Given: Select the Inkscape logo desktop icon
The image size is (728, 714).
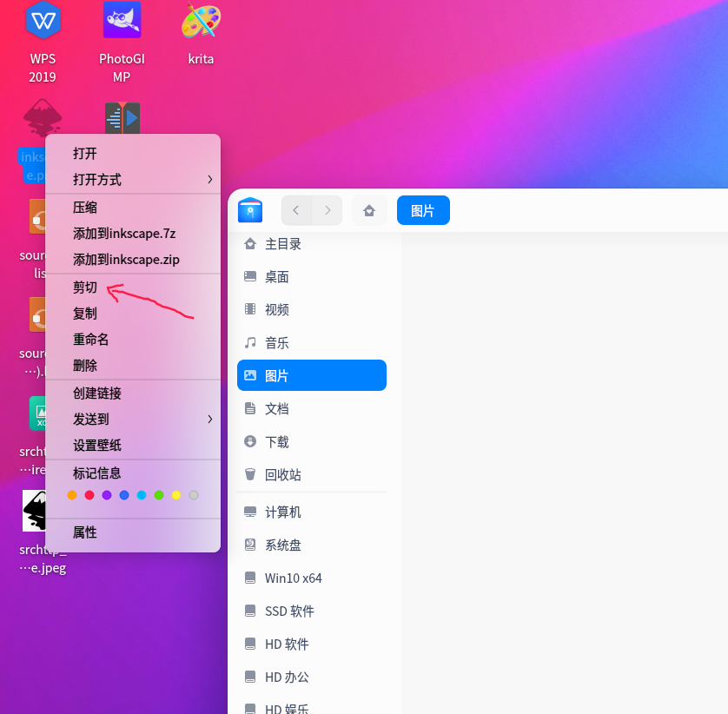Looking at the screenshot, I should pyautogui.click(x=43, y=116).
